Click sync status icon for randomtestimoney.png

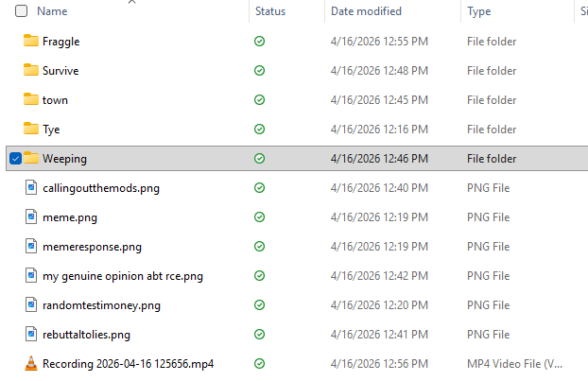(x=260, y=304)
